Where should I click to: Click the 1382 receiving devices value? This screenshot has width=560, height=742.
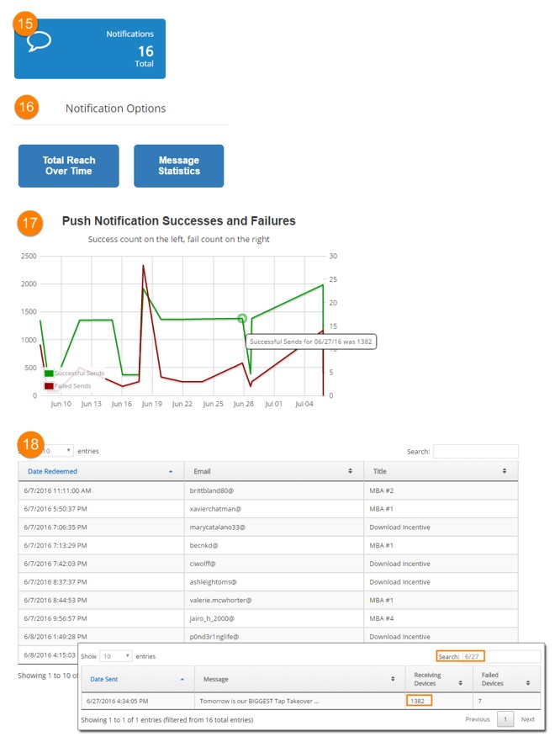417,701
